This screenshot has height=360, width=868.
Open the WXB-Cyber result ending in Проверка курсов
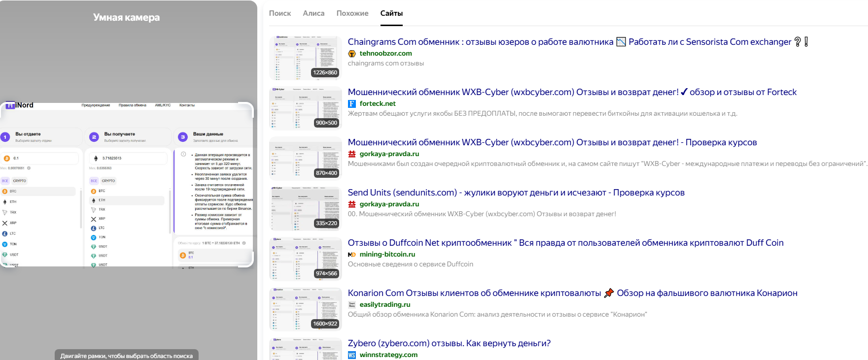553,142
